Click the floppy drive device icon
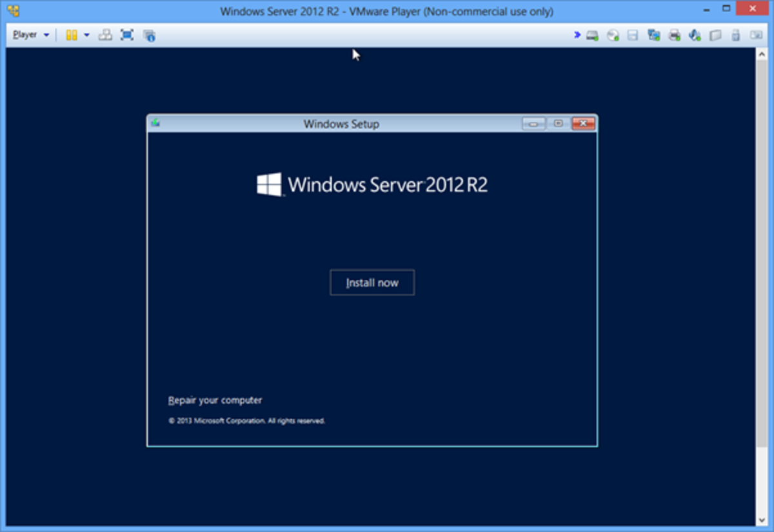The image size is (774, 532). (x=632, y=35)
